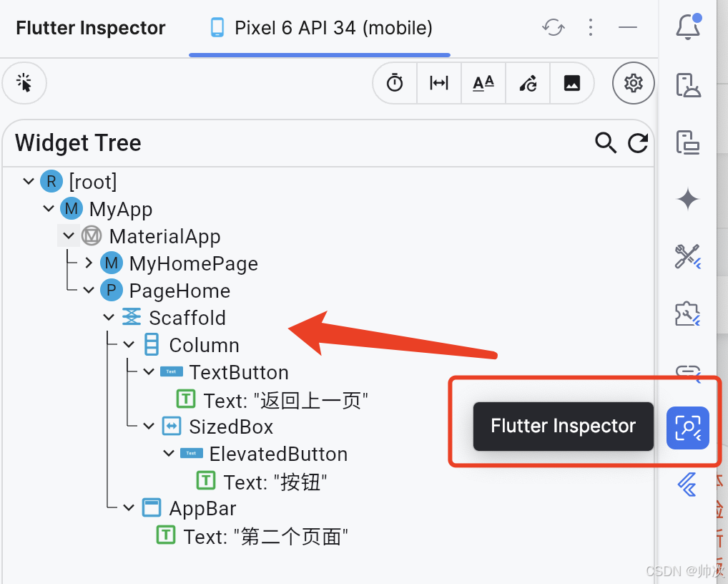Collapse the MaterialApp node
Image resolution: width=728 pixels, height=584 pixels.
pos(69,235)
